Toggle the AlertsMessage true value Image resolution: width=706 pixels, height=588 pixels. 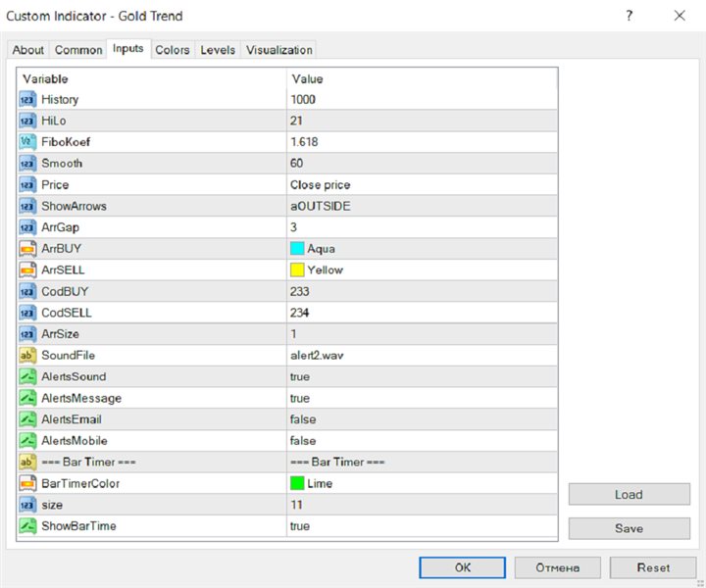(x=422, y=398)
